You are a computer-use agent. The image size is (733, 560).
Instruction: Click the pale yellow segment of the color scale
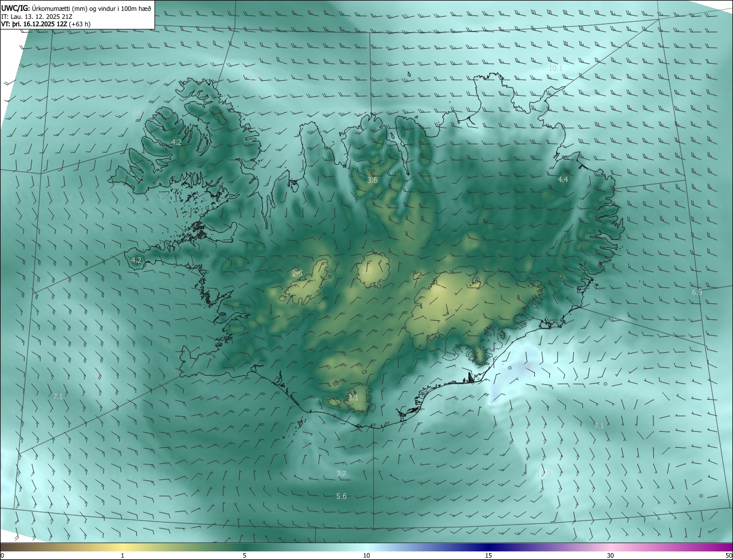pyautogui.click(x=123, y=547)
